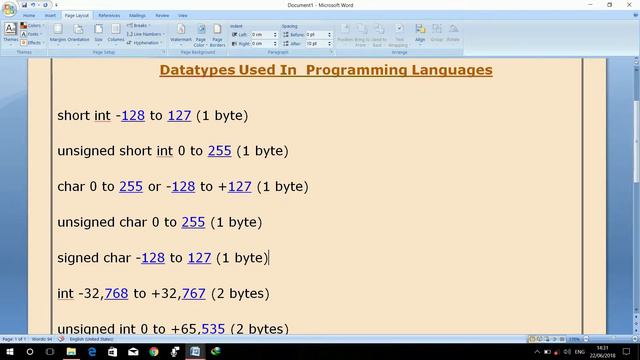The width and height of the screenshot is (640, 360).
Task: Open the theme Colors list
Action: pyautogui.click(x=32, y=26)
